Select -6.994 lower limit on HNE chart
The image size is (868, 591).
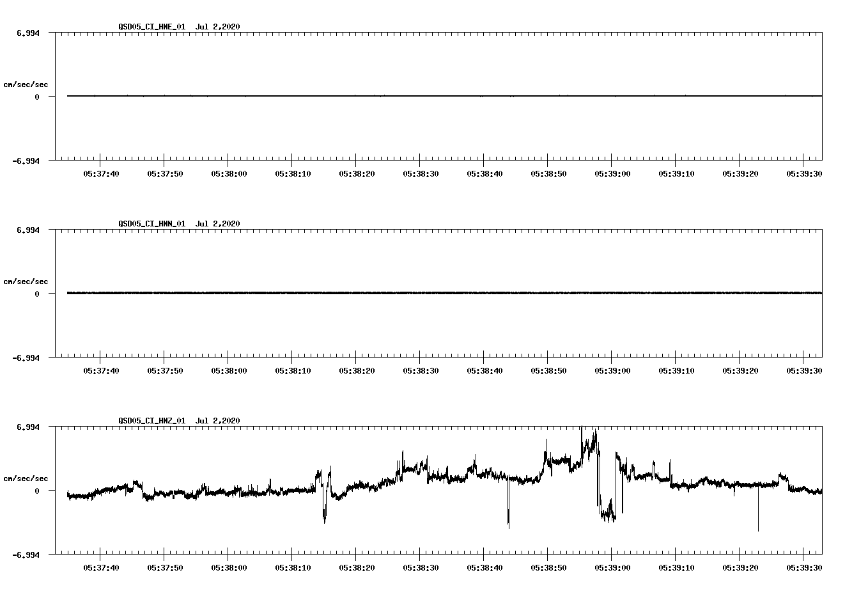(27, 161)
